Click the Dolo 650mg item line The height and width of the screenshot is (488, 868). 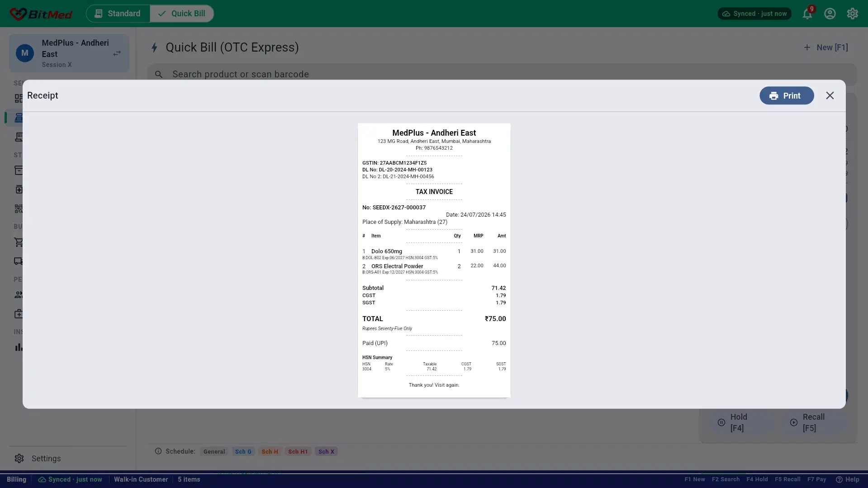pos(434,254)
